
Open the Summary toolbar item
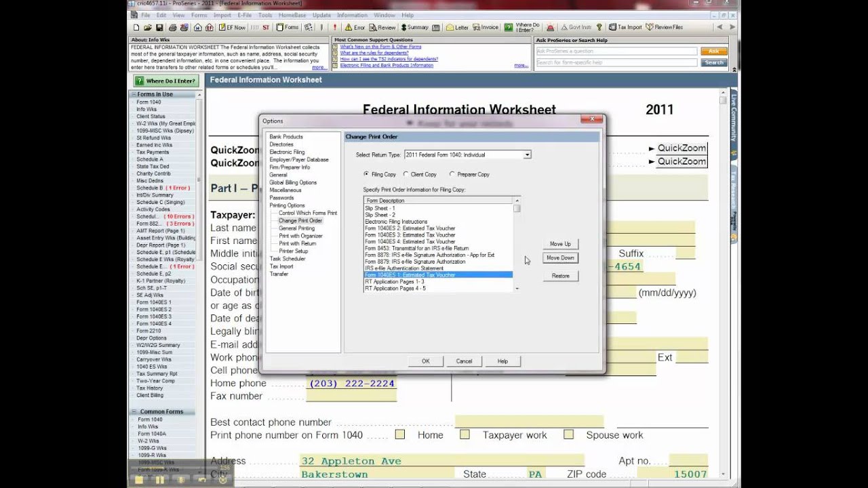(414, 28)
